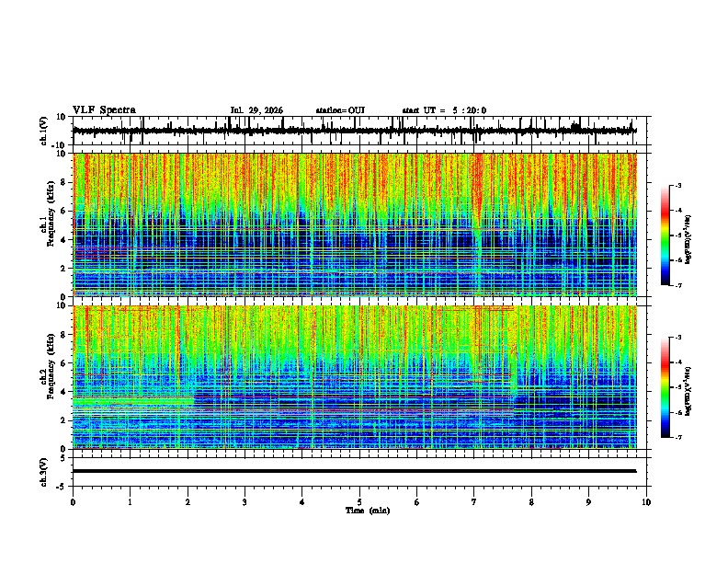
Task: Click the 'ch.1(V)' axis label
Action: coord(44,131)
